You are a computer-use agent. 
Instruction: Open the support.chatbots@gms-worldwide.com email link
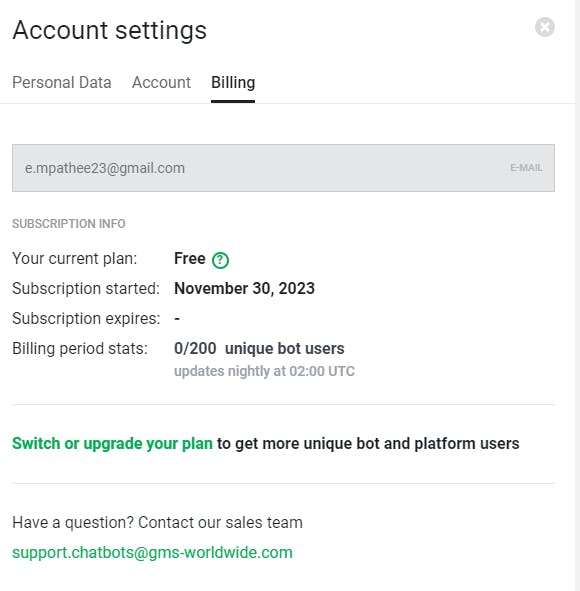click(x=152, y=553)
